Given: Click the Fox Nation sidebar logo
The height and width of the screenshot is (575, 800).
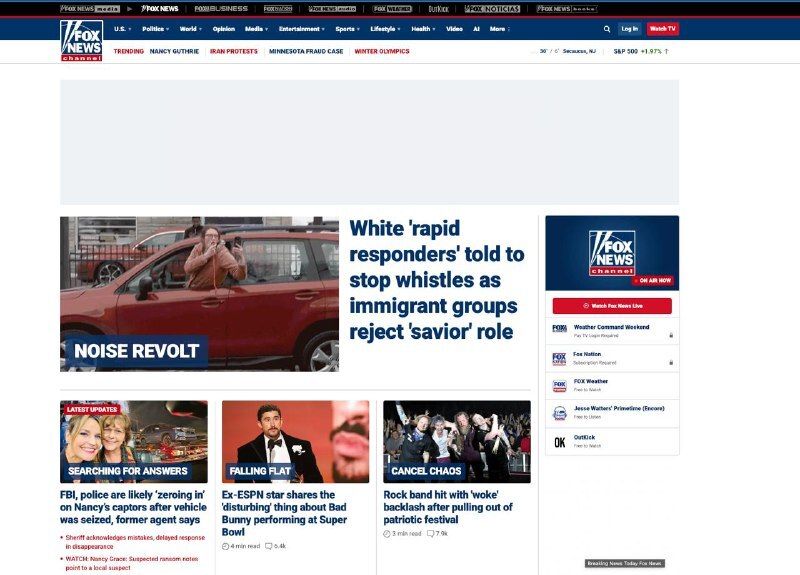Looking at the screenshot, I should click(559, 358).
